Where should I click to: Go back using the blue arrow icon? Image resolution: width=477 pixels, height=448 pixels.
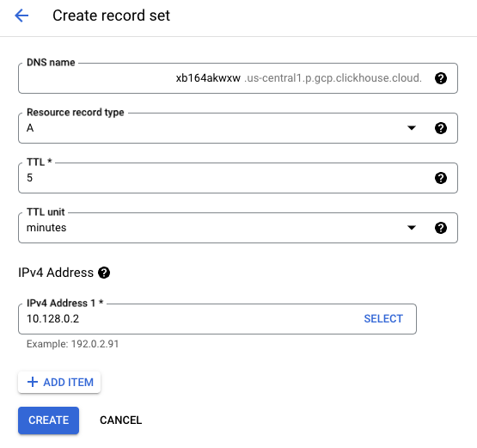click(x=21, y=15)
